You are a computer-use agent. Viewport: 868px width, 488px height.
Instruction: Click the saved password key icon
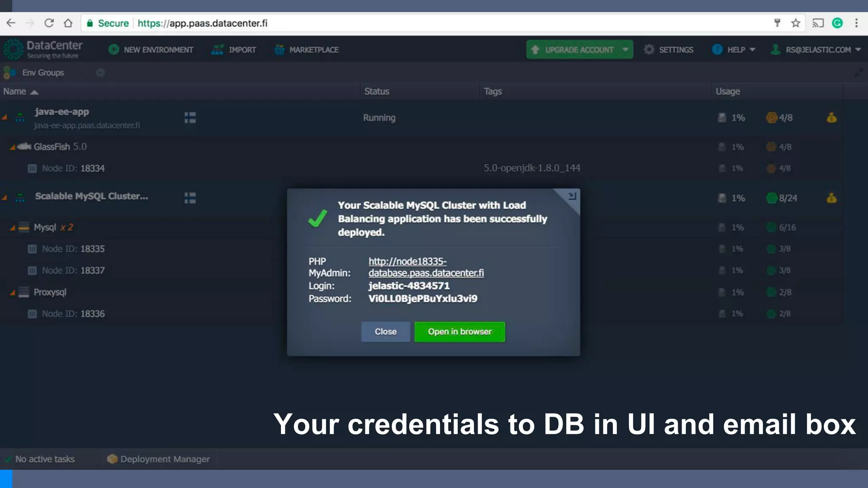tap(777, 23)
